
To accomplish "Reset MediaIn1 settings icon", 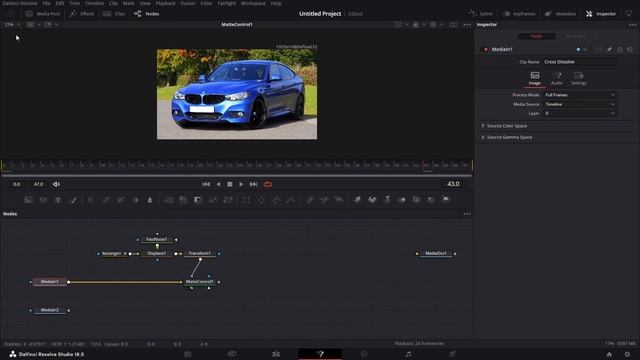I will tap(630, 49).
